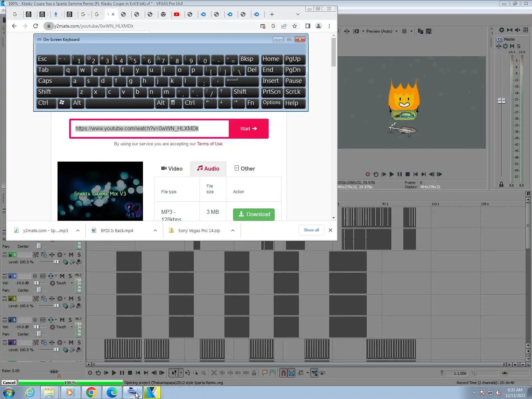Solo audio track 6
The width and height of the screenshot is (532, 399).
click(x=70, y=320)
